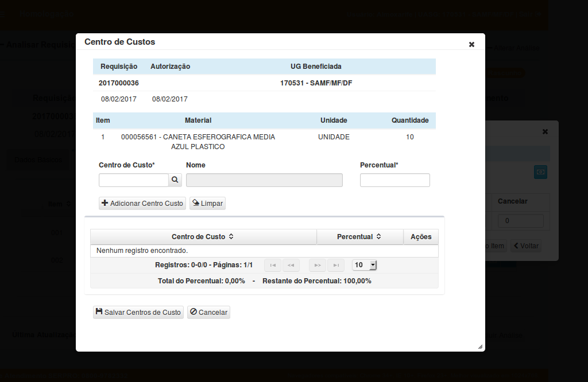Click 'Registros: 0-0/0 - Páginas: 1/1' text
588x382 pixels.
coord(204,265)
